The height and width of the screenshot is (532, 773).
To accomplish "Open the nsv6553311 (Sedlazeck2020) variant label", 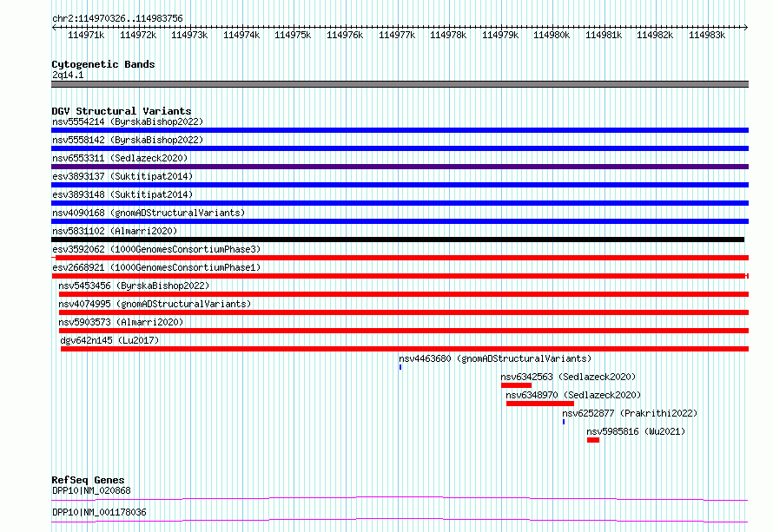I will pos(120,158).
